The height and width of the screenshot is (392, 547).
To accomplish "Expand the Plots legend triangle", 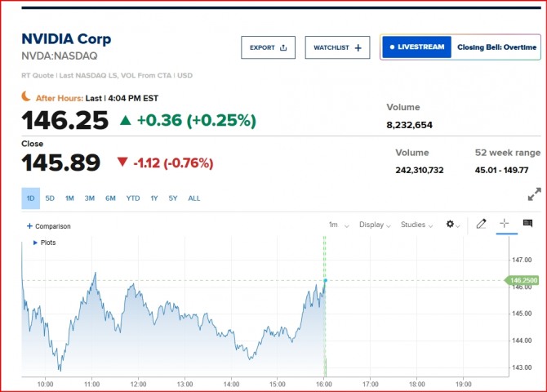I will 35,243.
